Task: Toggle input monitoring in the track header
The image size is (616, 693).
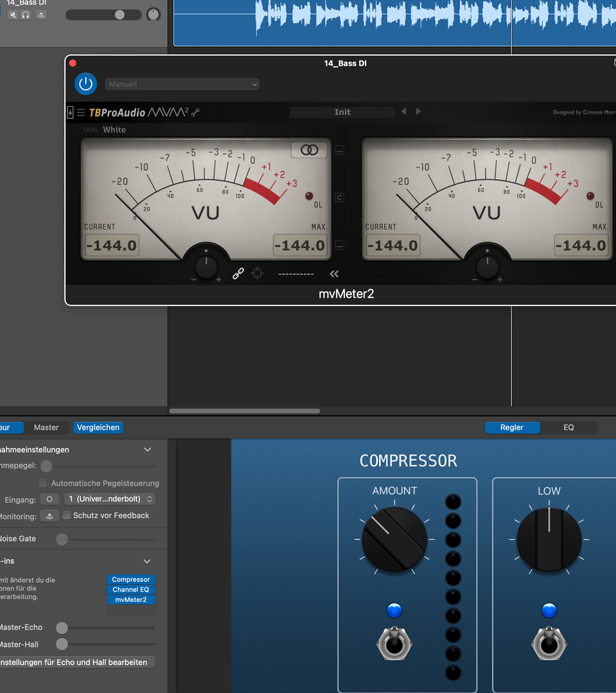Action: [x=40, y=14]
